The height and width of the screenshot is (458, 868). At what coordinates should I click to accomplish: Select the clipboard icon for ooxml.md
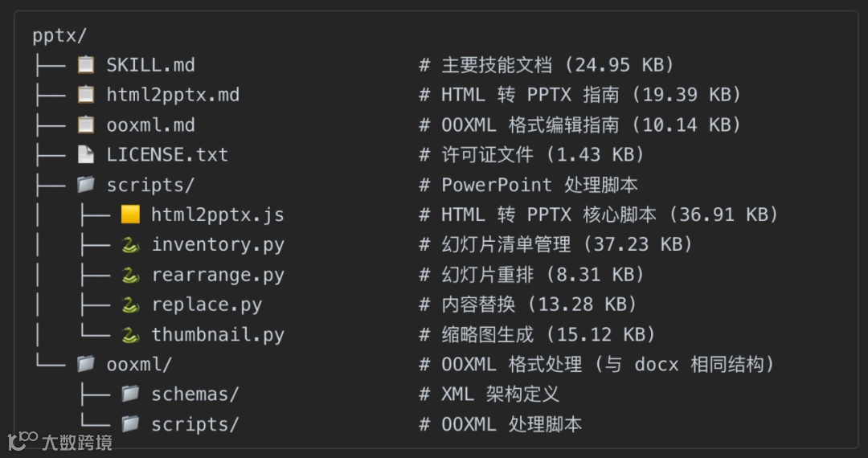(86, 125)
